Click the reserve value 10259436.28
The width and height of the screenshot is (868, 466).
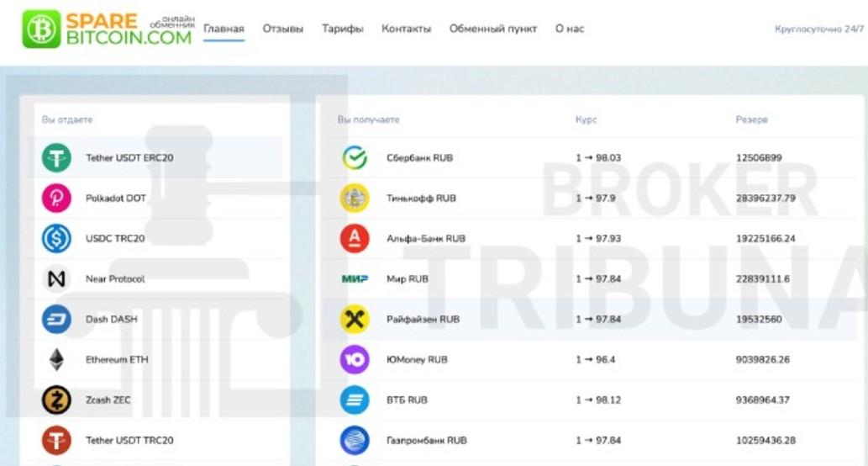coord(765,441)
